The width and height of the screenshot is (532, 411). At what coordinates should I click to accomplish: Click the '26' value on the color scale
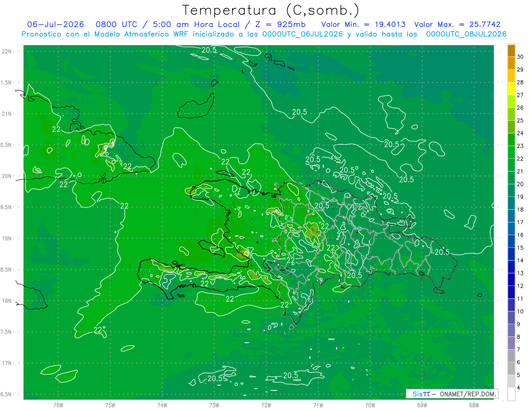point(520,108)
